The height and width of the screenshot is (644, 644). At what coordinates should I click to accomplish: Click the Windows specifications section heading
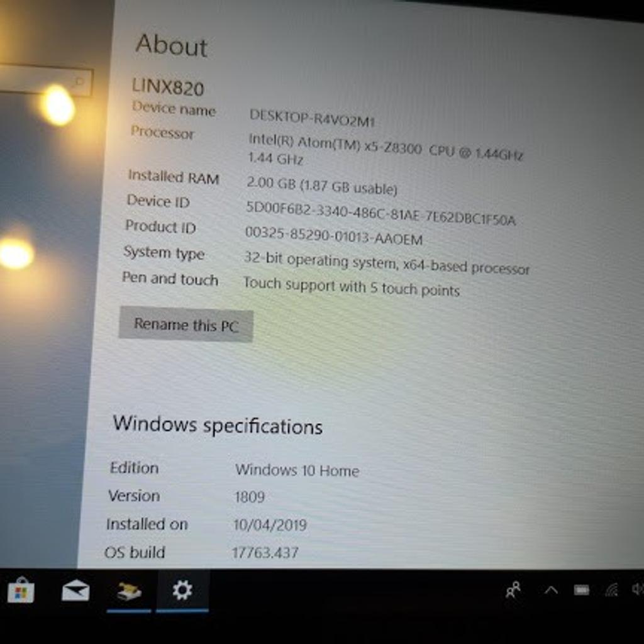tap(218, 426)
